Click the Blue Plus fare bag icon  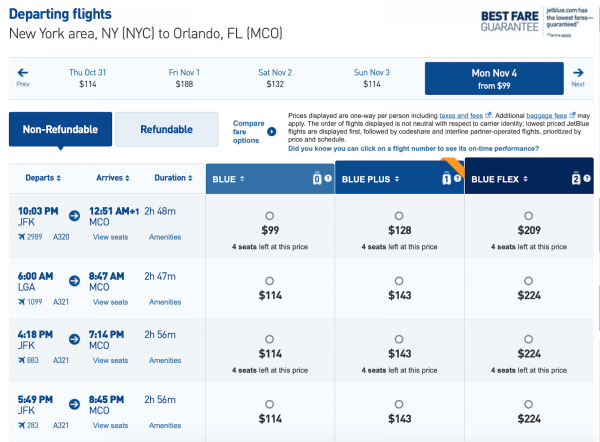click(x=447, y=179)
